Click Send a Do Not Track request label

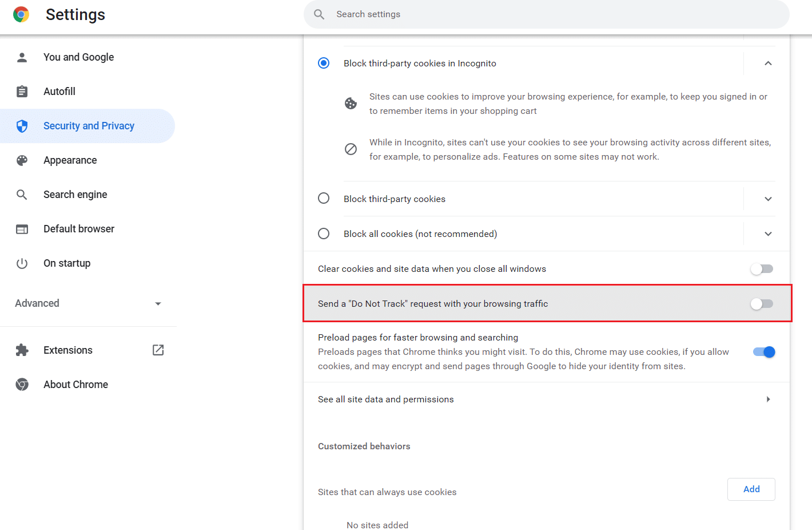click(433, 304)
